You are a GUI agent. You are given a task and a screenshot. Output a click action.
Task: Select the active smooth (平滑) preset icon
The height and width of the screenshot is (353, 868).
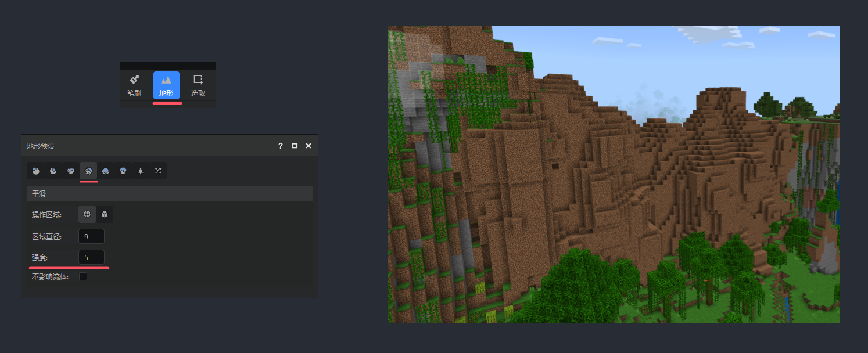(88, 171)
